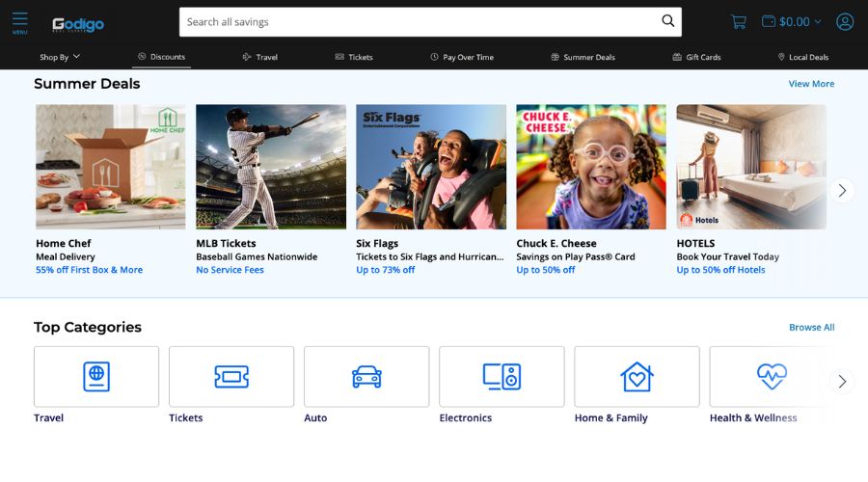868x482 pixels.
Task: Click the MLB Tickets title text
Action: (226, 244)
